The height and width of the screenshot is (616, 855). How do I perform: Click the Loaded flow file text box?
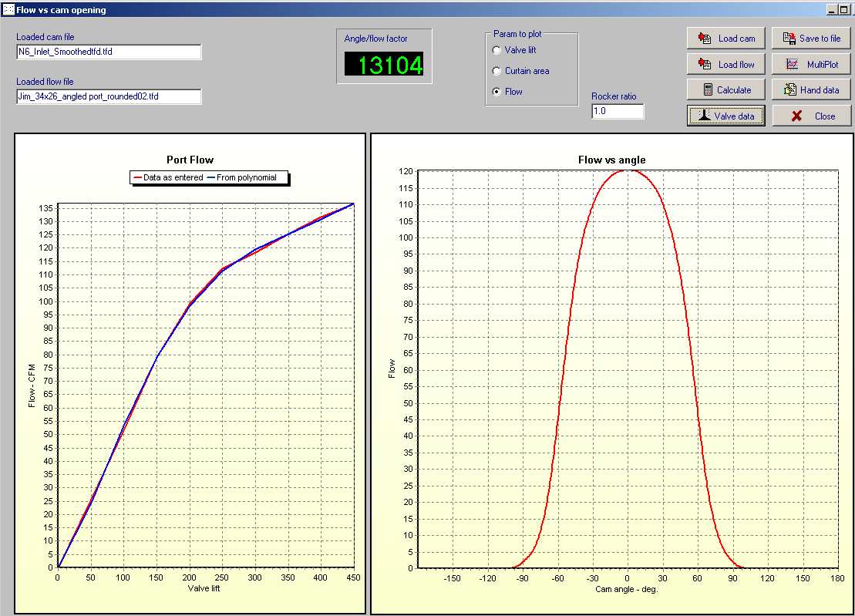click(109, 96)
